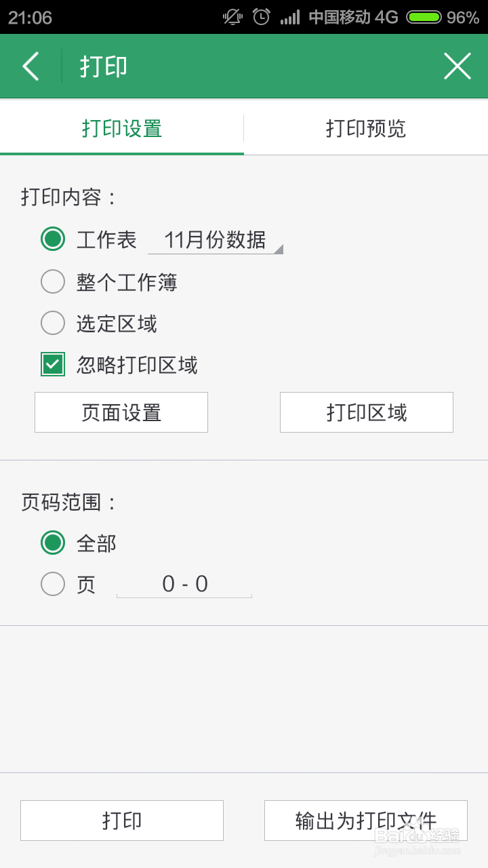Screen dimensions: 488x868
Task: Switch to the 打印预览 tab
Action: [x=366, y=128]
